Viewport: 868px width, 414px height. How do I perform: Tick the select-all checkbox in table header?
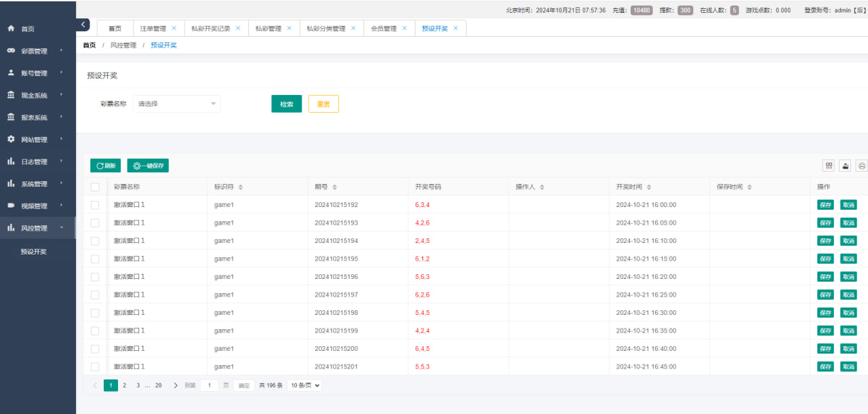95,187
